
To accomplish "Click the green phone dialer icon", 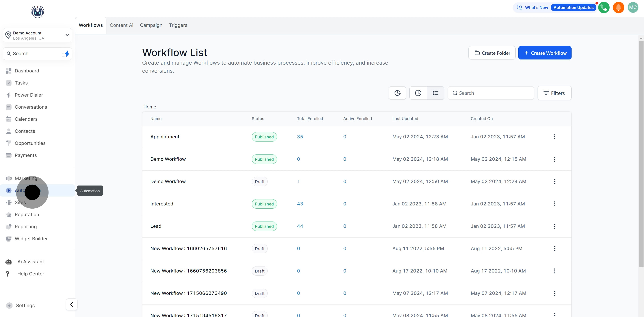I will coord(604,8).
